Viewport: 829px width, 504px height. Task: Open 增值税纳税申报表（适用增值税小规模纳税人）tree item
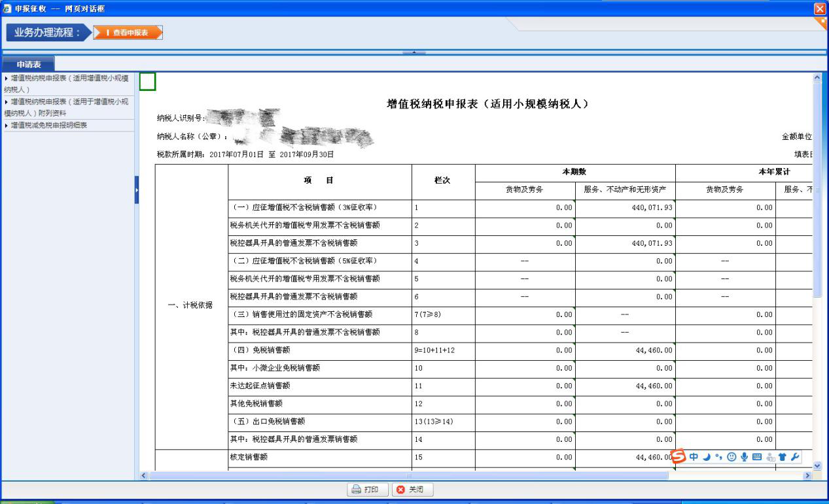click(x=65, y=83)
